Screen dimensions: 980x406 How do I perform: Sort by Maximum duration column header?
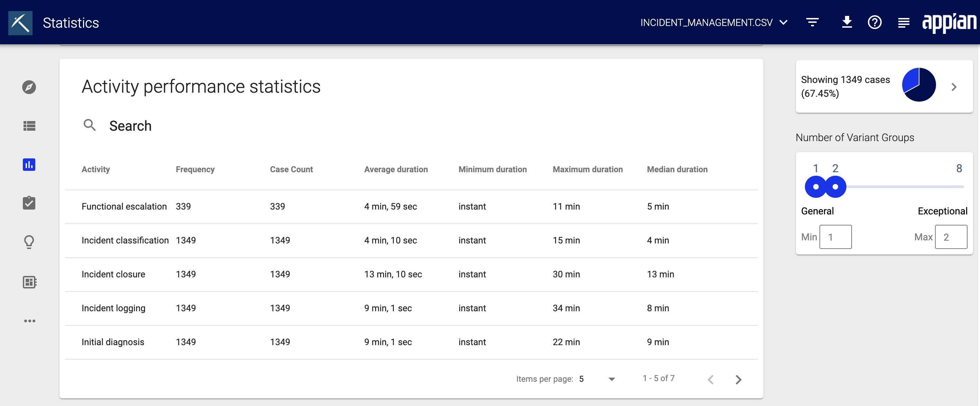click(x=587, y=169)
